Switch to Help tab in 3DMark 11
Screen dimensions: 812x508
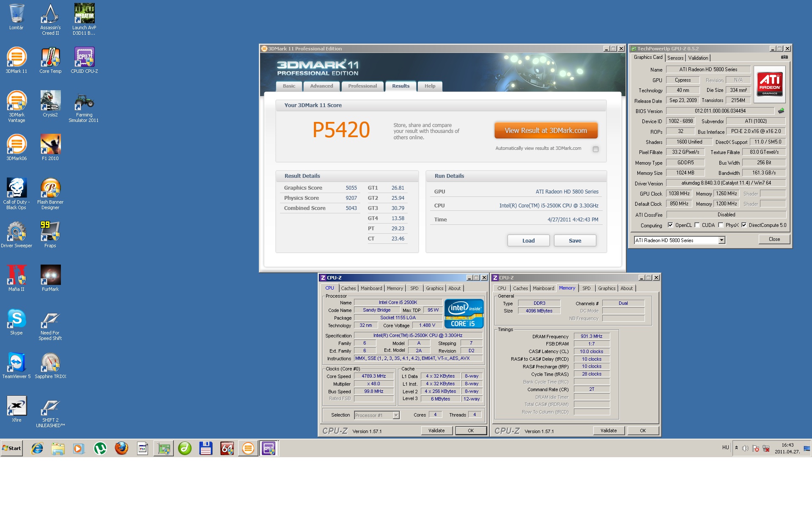[430, 86]
